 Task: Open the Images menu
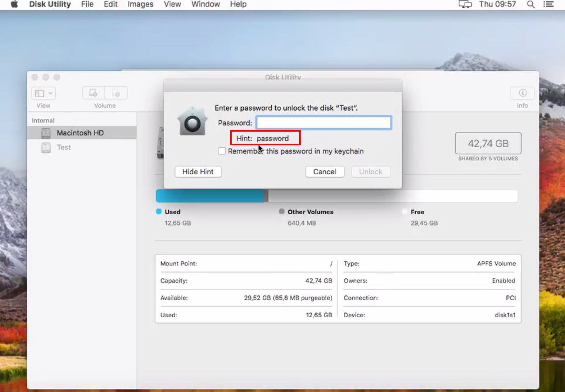(140, 4)
